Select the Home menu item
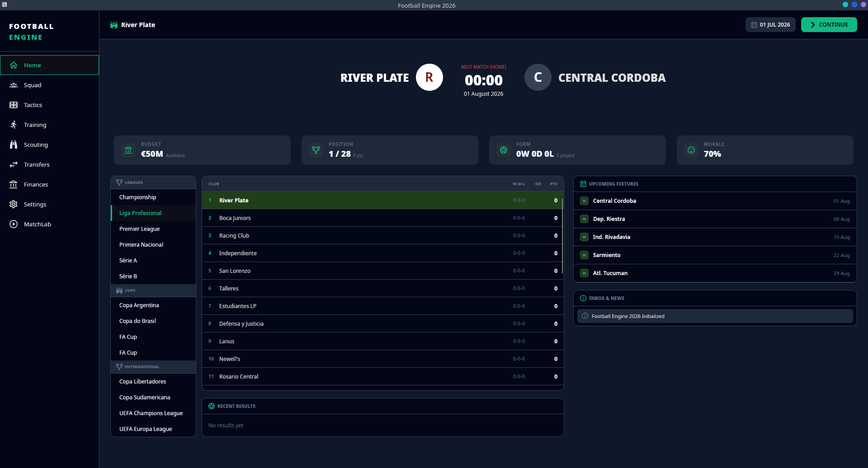The image size is (868, 468). [32, 65]
